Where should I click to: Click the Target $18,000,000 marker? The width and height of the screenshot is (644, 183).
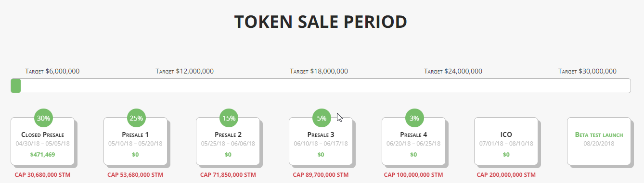319,72
